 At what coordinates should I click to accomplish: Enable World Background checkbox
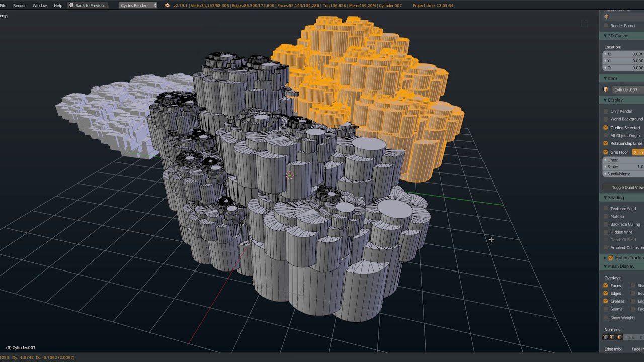click(606, 119)
